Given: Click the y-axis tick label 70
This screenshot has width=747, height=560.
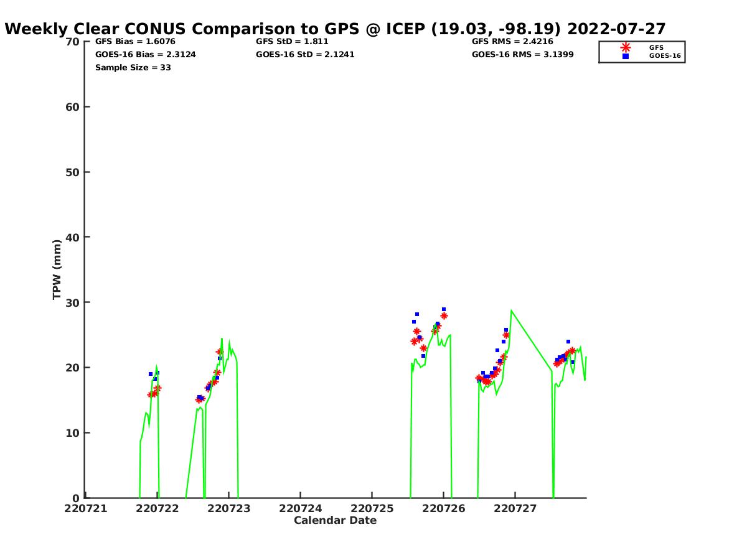Looking at the screenshot, I should point(72,42).
